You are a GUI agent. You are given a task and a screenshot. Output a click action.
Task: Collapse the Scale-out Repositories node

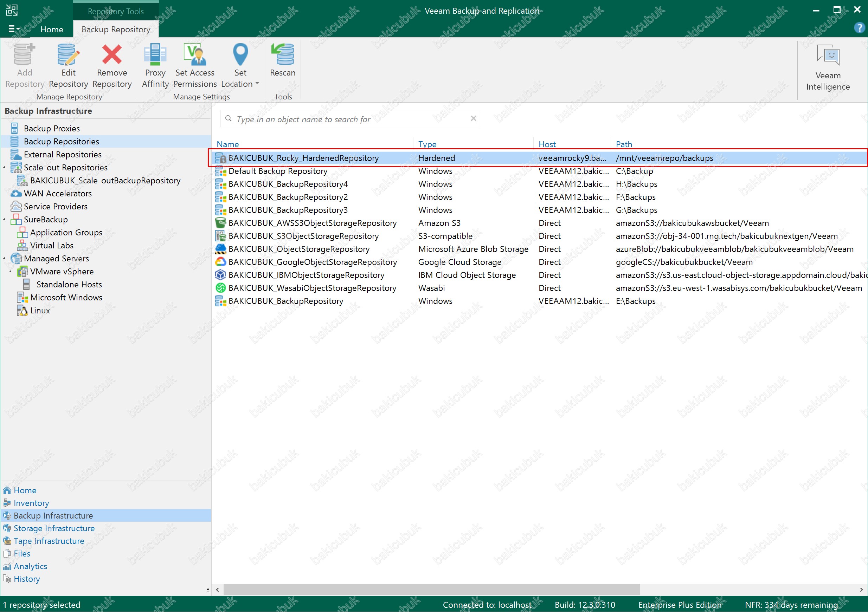(4, 167)
